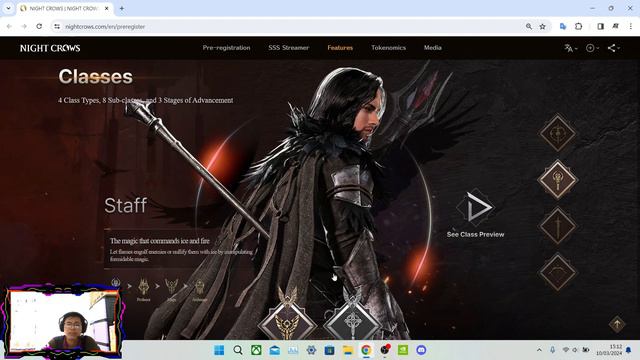The width and height of the screenshot is (640, 360).
Task: Switch to Chrome on the taskbar
Action: click(366, 350)
